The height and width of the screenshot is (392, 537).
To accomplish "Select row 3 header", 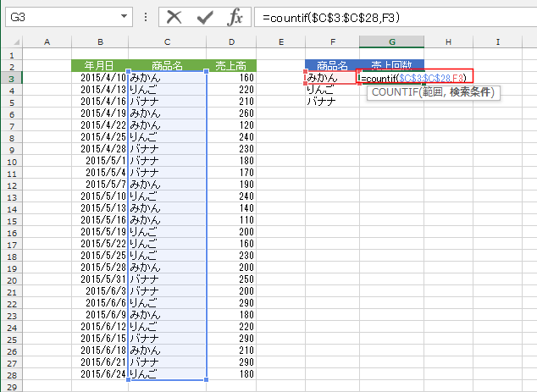I will pos(12,77).
